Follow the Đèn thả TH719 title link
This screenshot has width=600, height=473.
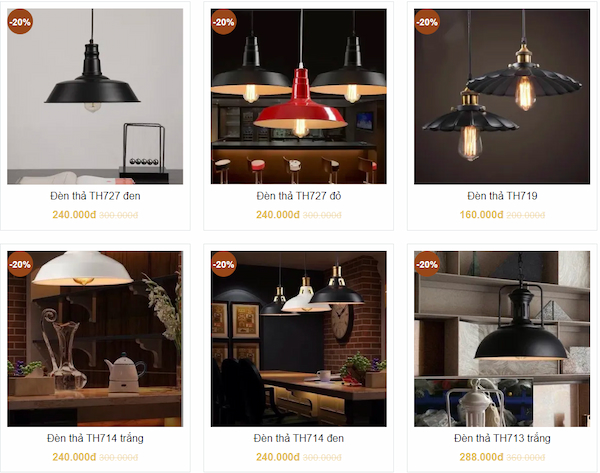click(502, 196)
